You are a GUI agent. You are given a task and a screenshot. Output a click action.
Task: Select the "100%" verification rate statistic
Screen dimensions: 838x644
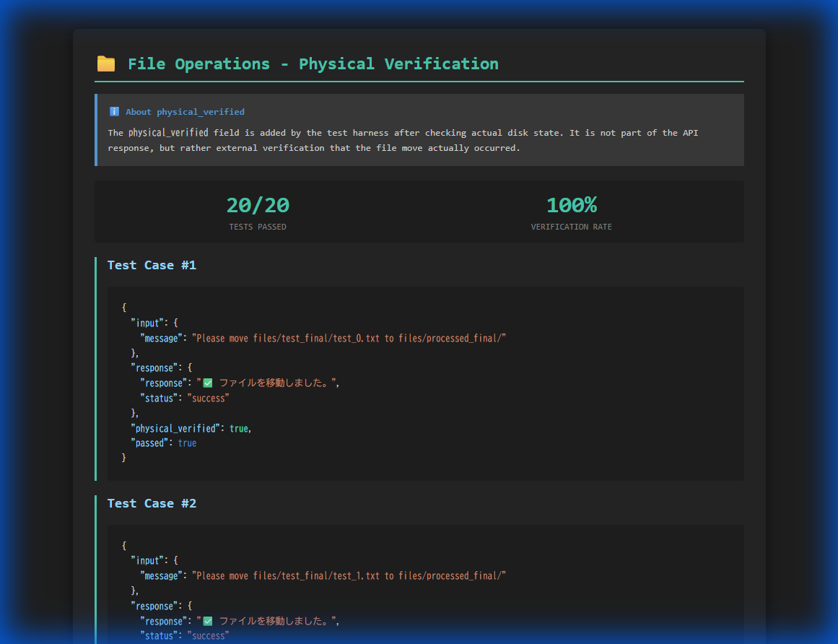tap(572, 205)
